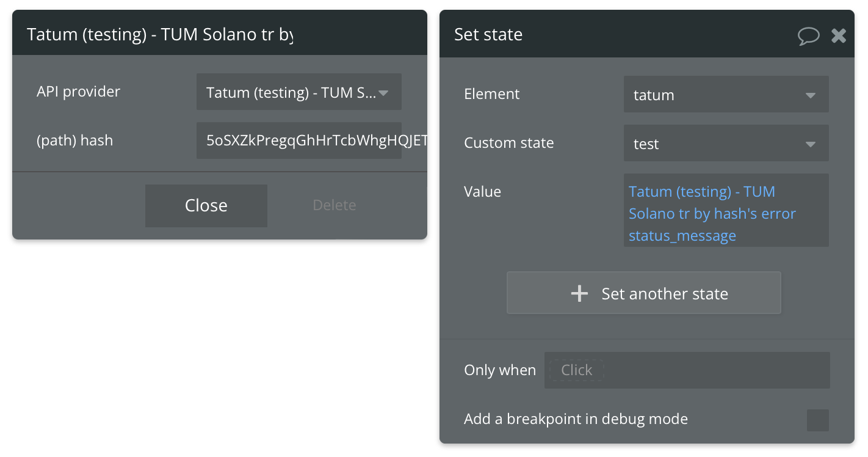The image size is (868, 457).
Task: Click the Custom state label
Action: tap(509, 143)
